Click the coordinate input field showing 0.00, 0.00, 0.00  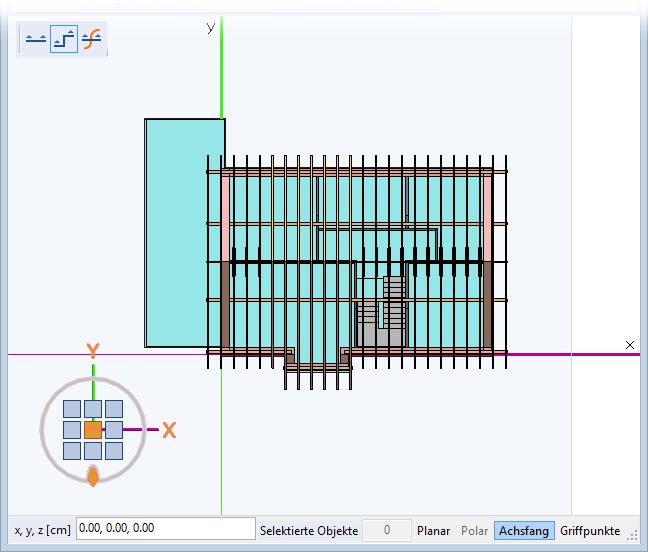click(166, 528)
